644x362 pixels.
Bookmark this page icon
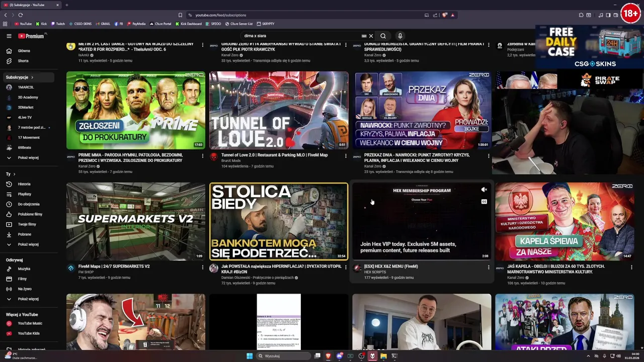(180, 15)
